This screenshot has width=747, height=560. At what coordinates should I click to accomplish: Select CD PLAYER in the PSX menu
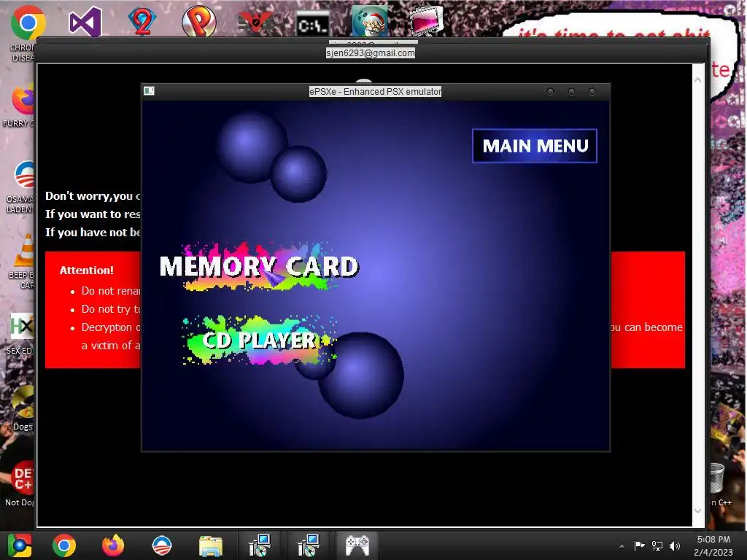[x=259, y=340]
